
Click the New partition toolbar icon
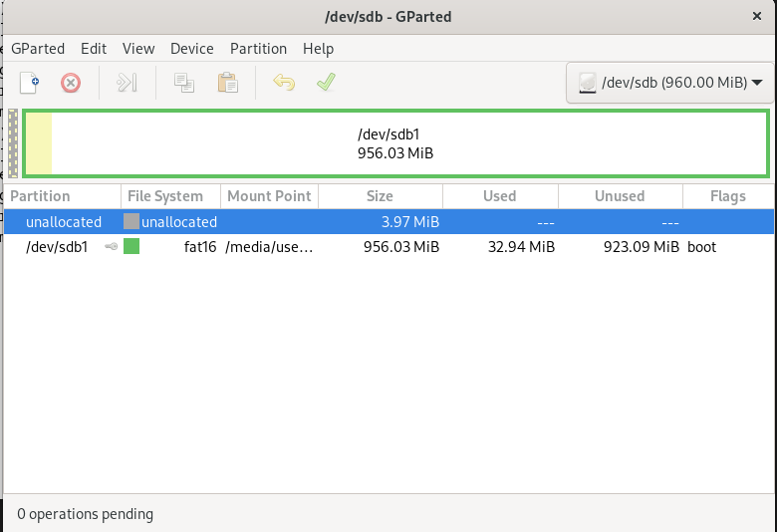point(30,83)
